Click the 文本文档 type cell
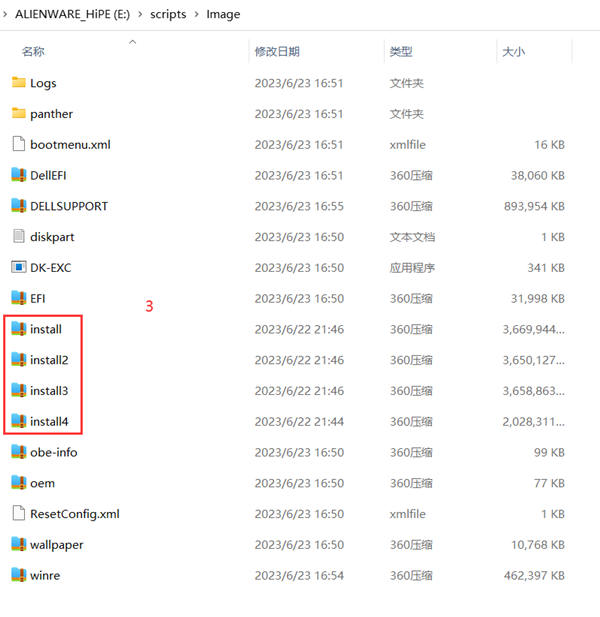The height and width of the screenshot is (617, 600). pos(412,237)
